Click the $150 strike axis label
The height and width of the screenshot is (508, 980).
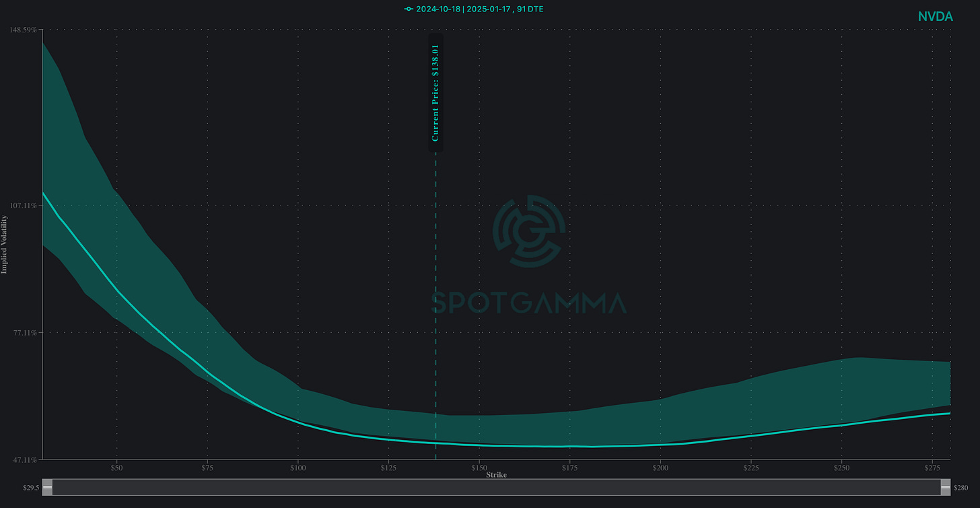pyautogui.click(x=479, y=468)
